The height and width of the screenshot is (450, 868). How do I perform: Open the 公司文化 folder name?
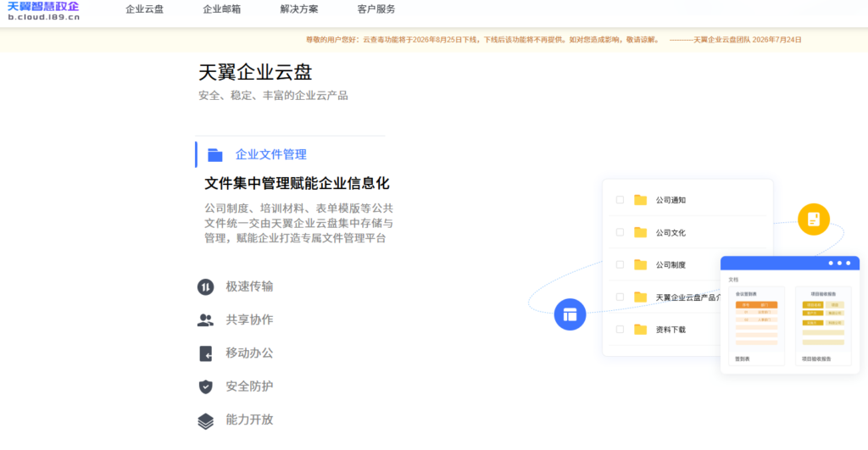(x=671, y=233)
